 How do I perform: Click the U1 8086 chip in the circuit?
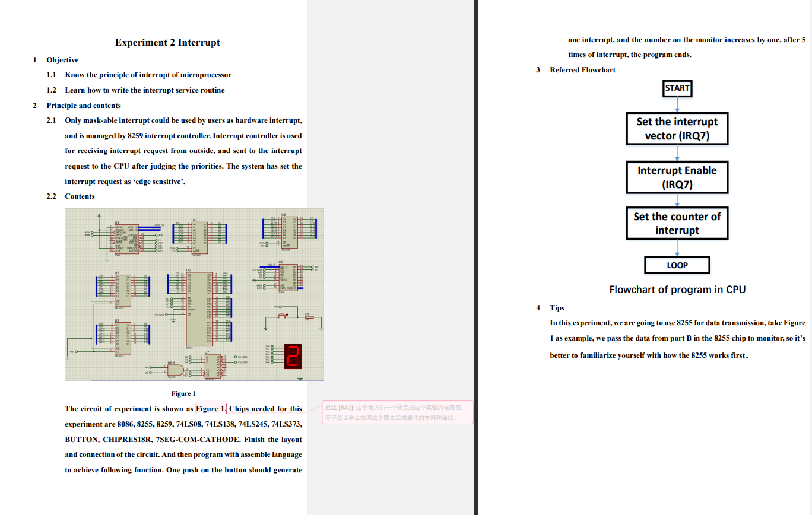tap(126, 239)
